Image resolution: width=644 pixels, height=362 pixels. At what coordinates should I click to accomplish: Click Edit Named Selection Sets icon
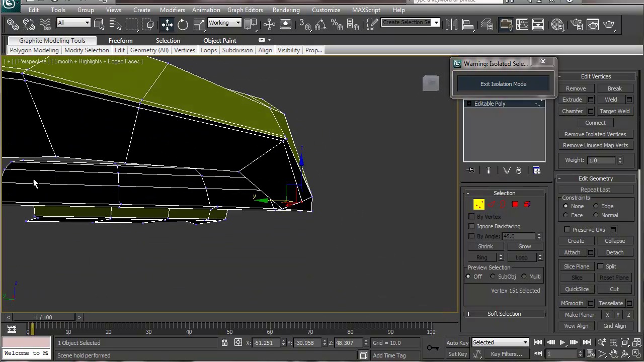(372, 24)
